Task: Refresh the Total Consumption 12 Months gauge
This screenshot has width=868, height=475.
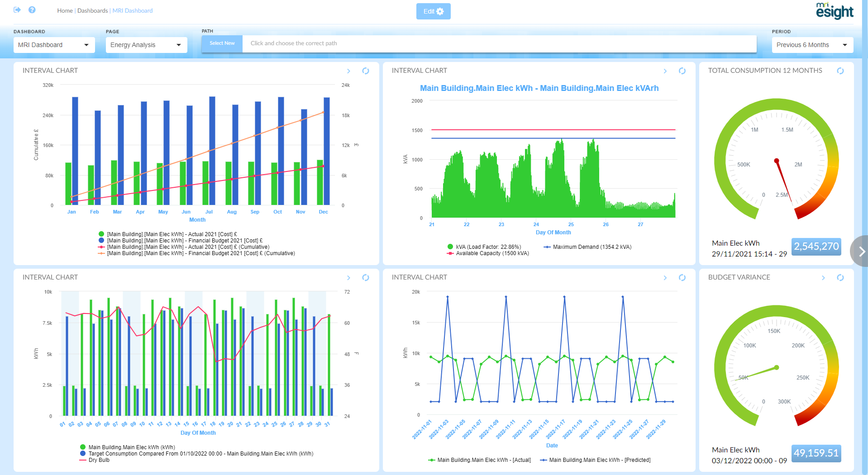Action: point(840,71)
